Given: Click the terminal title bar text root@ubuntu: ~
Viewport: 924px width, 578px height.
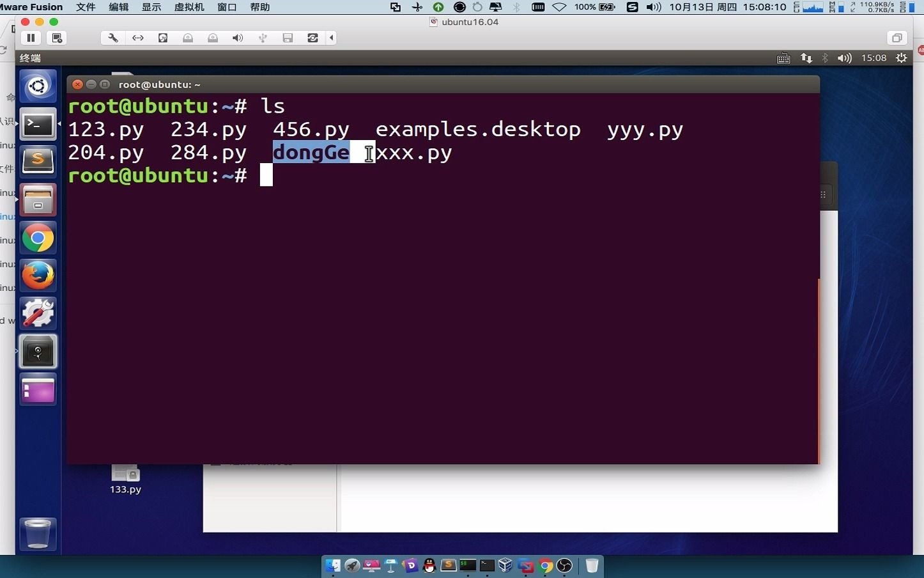Looking at the screenshot, I should click(x=159, y=84).
